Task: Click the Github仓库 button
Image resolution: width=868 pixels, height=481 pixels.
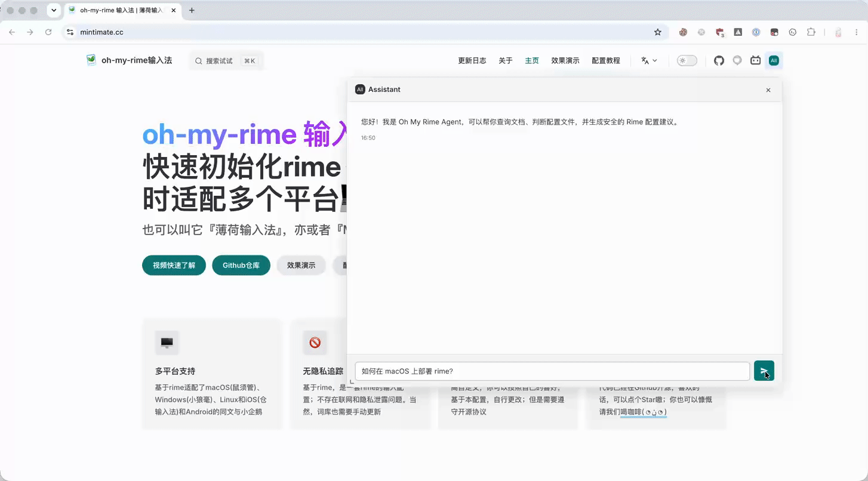Action: (x=241, y=265)
